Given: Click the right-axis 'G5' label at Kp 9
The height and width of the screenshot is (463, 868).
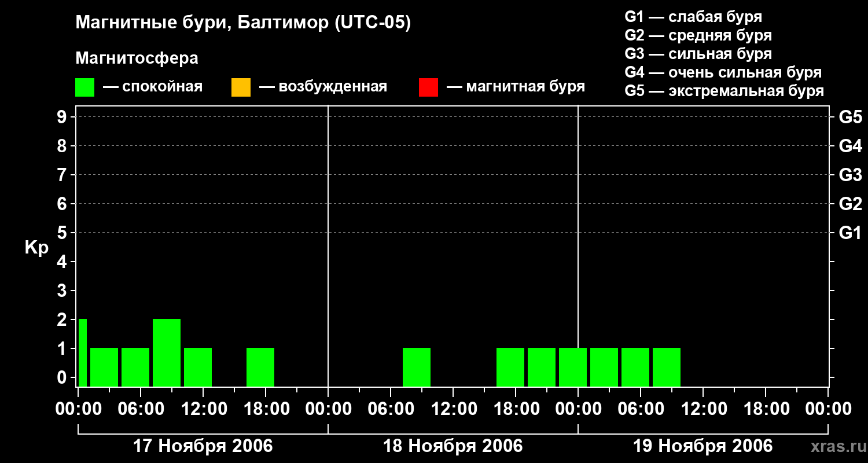Looking at the screenshot, I should coord(851,117).
